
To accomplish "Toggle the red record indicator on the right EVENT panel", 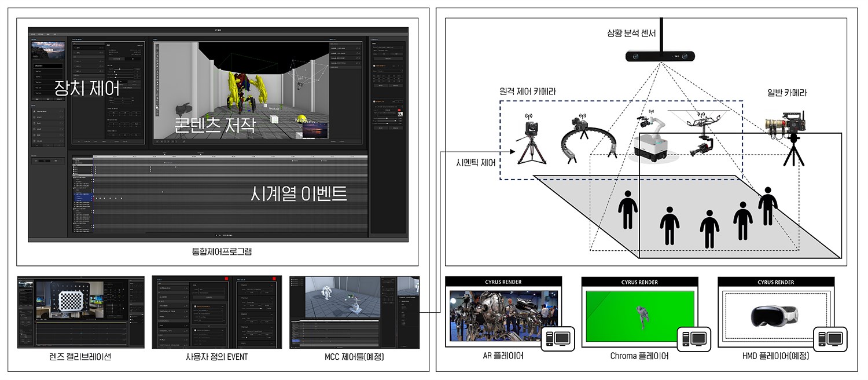I will tap(274, 279).
